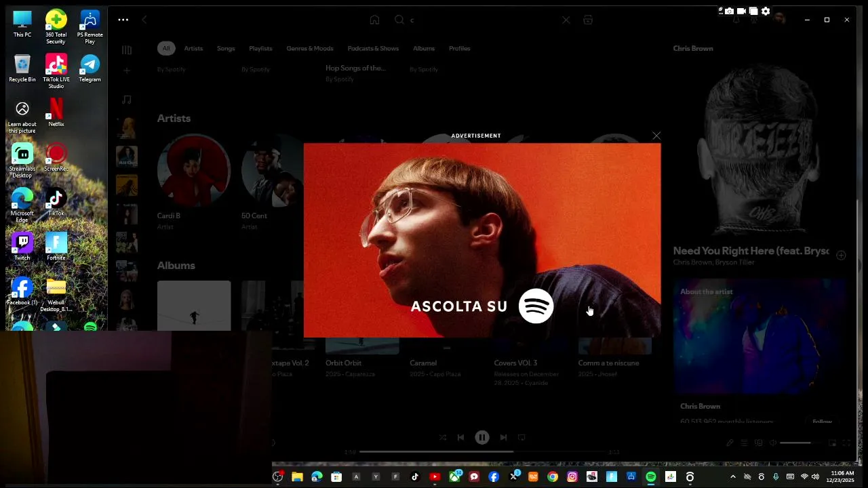Viewport: 868px width, 488px height.
Task: Open Connect to a device
Action: click(x=758, y=443)
